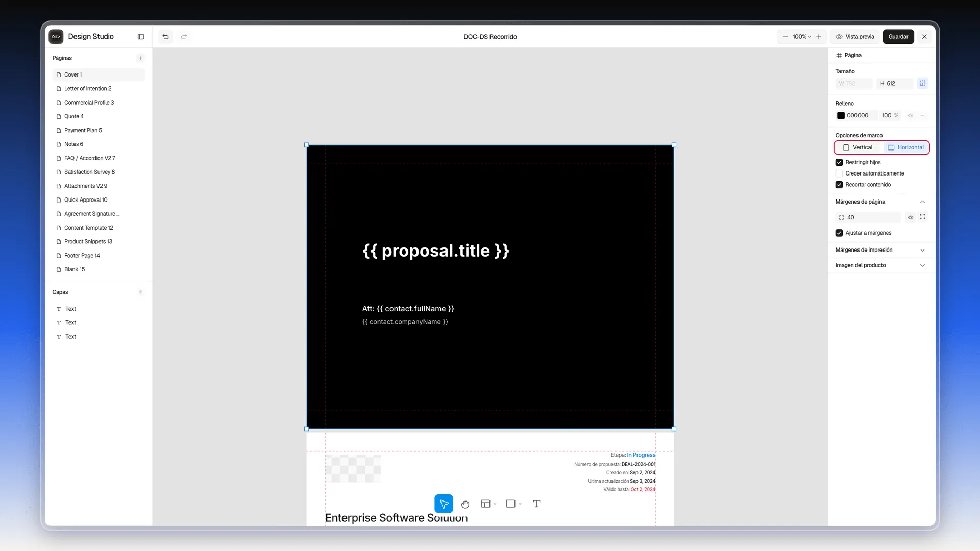Select the Letter of Intention 2 page
The width and height of the screenshot is (980, 551).
click(x=98, y=89)
